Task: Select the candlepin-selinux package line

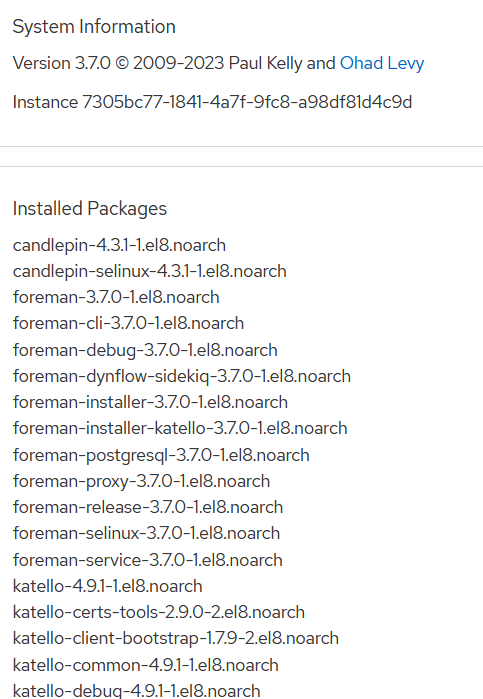Action: point(150,271)
